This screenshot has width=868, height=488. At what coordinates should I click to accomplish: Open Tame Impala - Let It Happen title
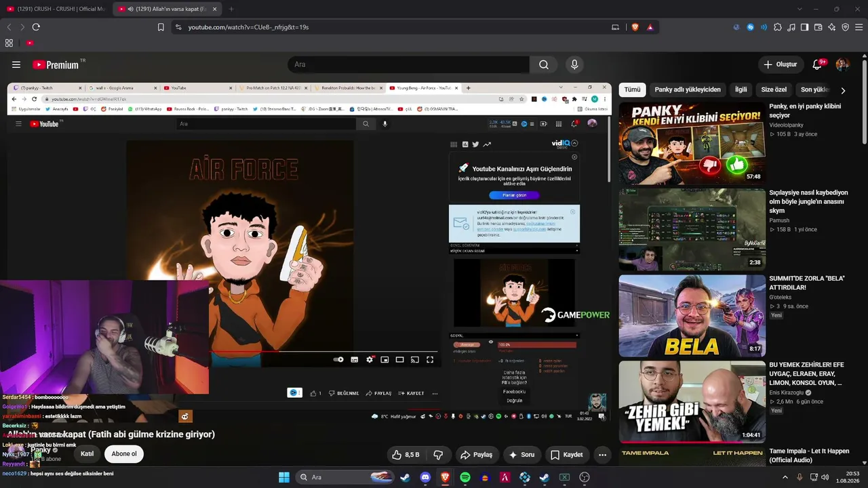(809, 455)
